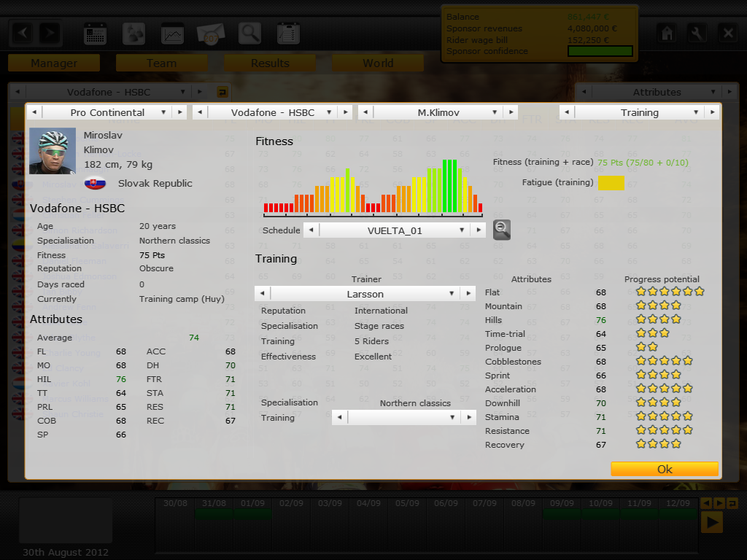The width and height of the screenshot is (747, 560).
Task: Step to next page after Training selector
Action: 711,113
